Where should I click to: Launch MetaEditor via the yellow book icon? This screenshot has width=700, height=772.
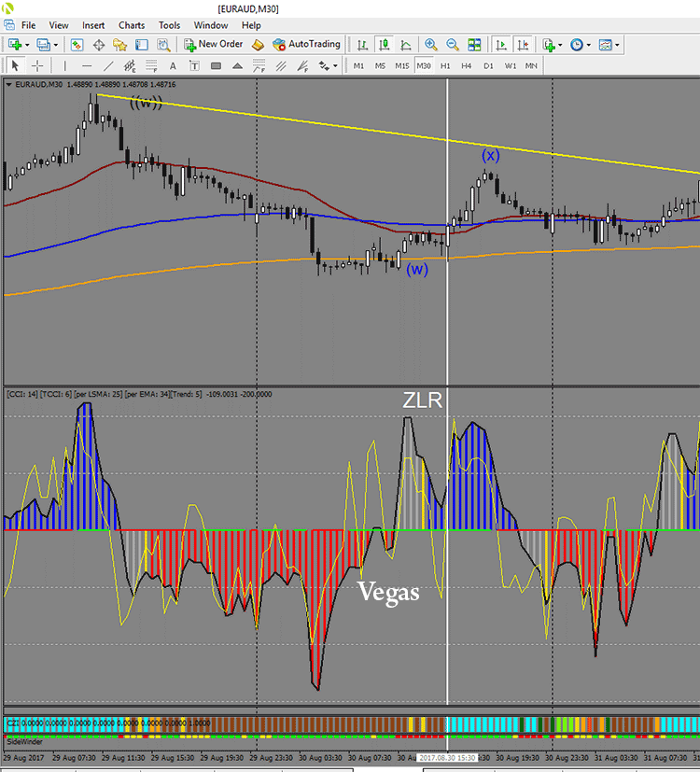(x=258, y=45)
